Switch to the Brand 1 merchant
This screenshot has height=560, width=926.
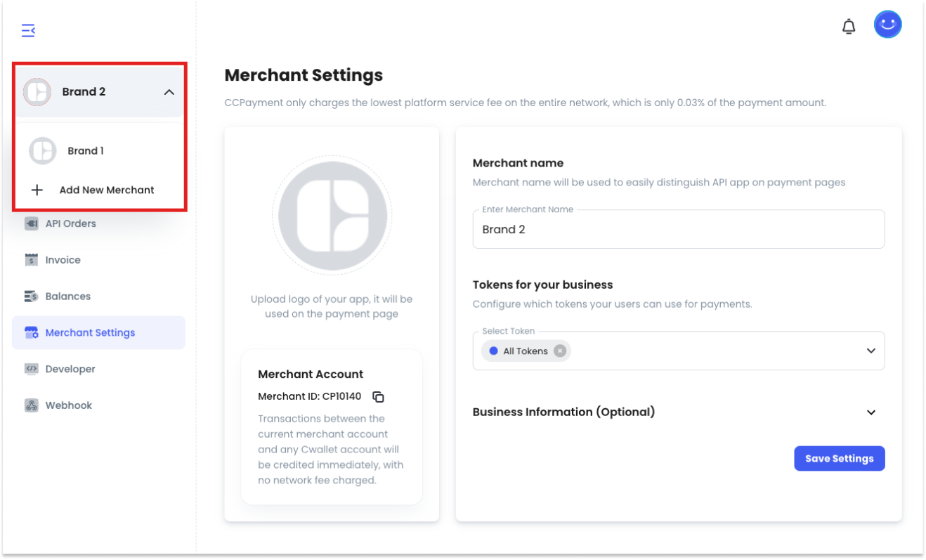tap(100, 151)
